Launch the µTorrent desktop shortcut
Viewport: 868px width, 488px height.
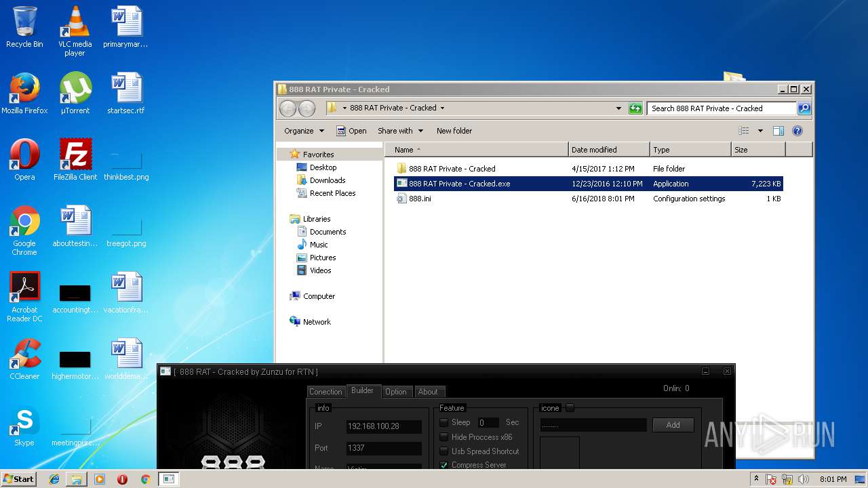click(x=75, y=94)
